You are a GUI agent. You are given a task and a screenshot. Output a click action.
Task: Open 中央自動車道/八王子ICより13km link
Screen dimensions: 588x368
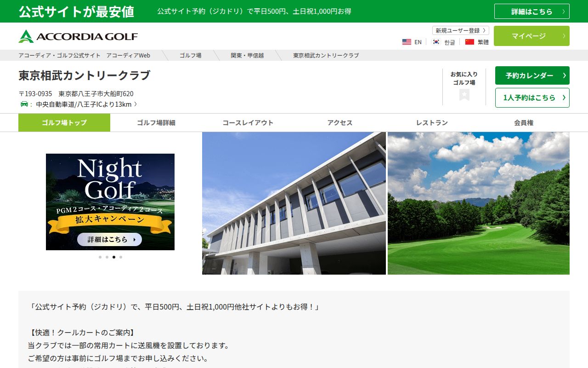click(x=86, y=104)
